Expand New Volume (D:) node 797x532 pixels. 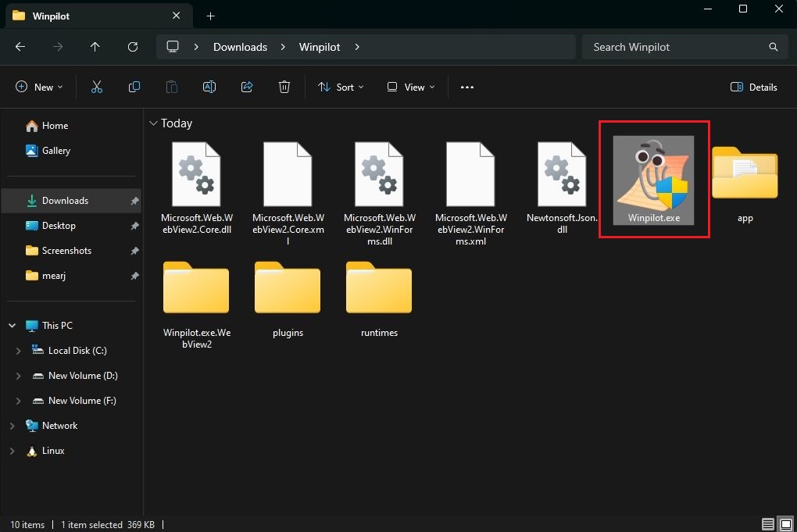point(19,376)
